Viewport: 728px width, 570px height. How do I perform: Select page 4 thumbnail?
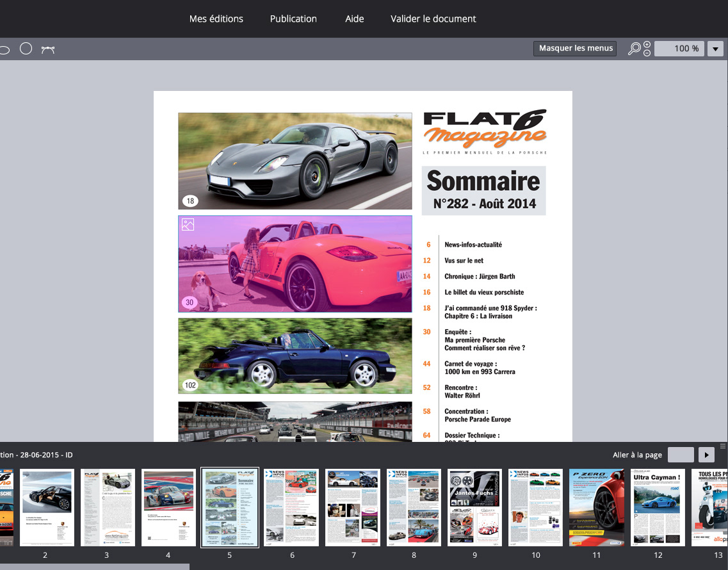(x=168, y=507)
